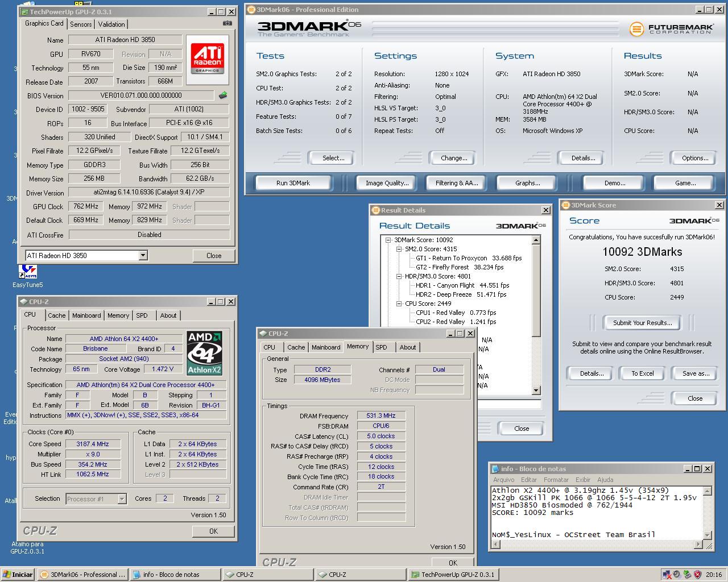Click the ATI Radeon logo in GPU-Z
This screenshot has width=728, height=582.
tap(207, 59)
